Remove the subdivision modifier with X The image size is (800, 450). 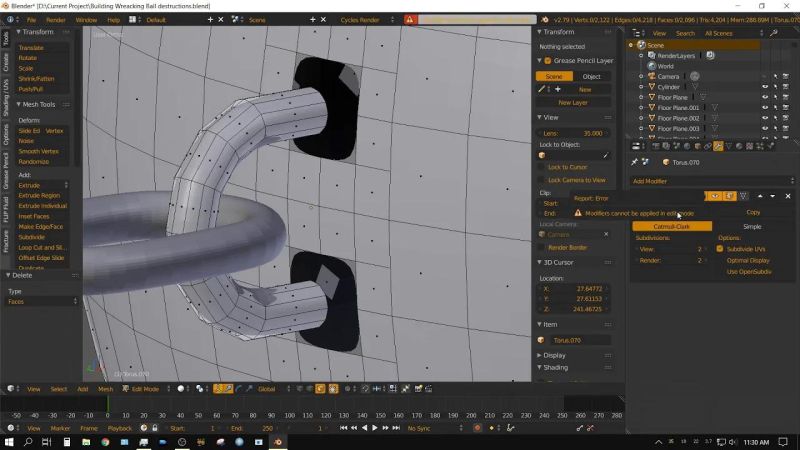[788, 196]
